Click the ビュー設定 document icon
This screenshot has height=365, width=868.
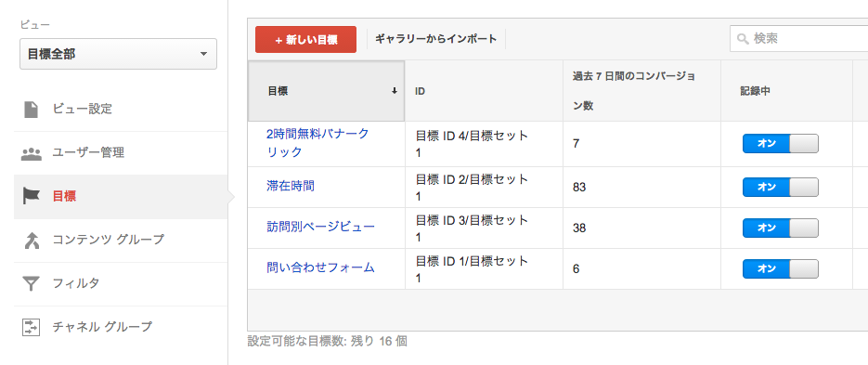[31, 109]
